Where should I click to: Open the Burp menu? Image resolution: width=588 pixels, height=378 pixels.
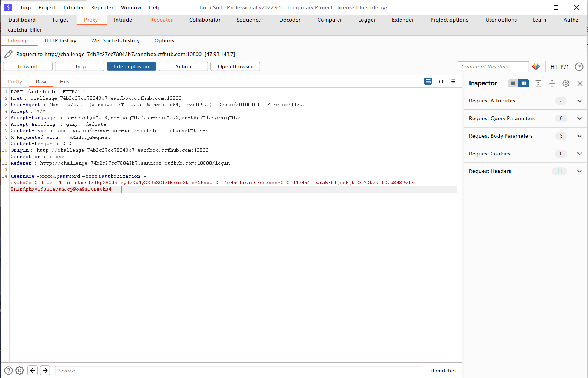(25, 7)
